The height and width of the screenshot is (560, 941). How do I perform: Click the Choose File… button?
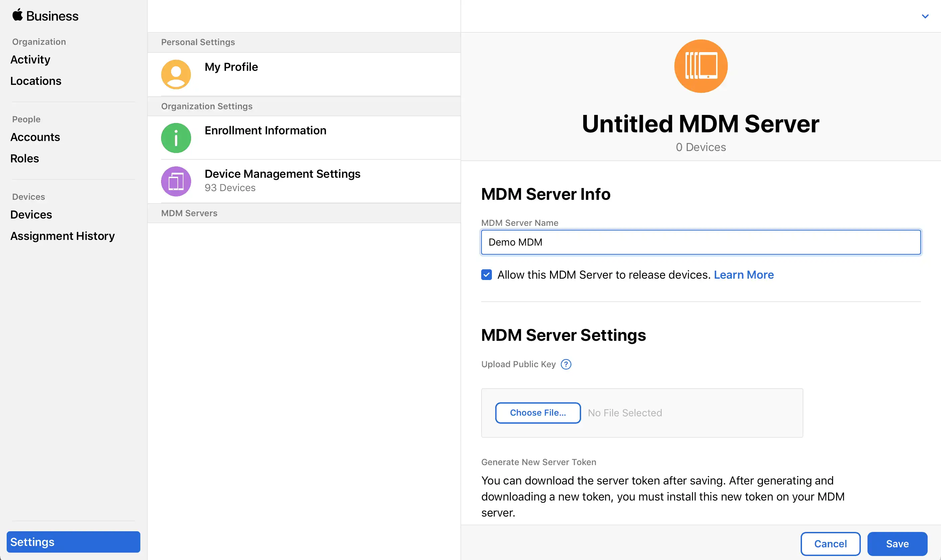coord(538,413)
